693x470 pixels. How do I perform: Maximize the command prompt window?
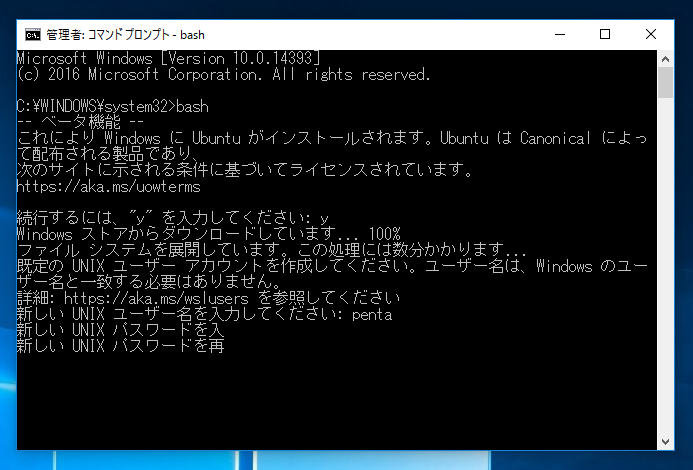(x=605, y=34)
